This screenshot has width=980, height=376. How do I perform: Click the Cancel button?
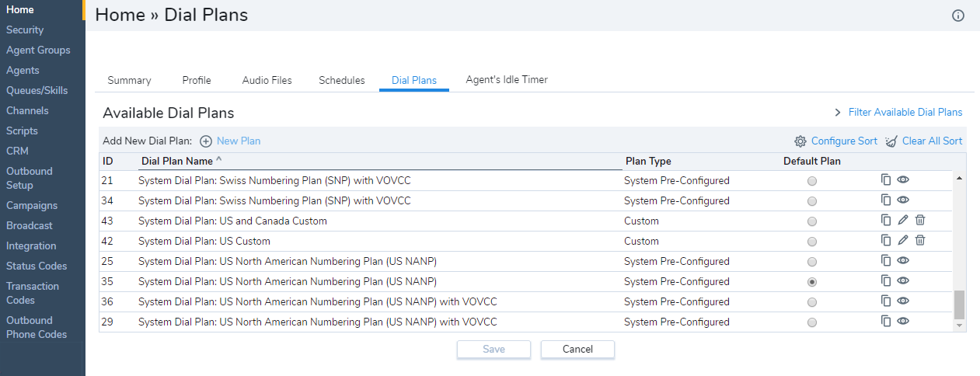tap(577, 350)
